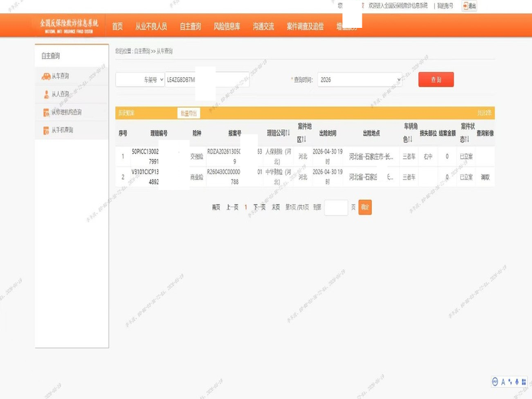The height and width of the screenshot is (399, 532).
Task: Click the punctuation icon in the IME bar
Action: click(x=510, y=382)
